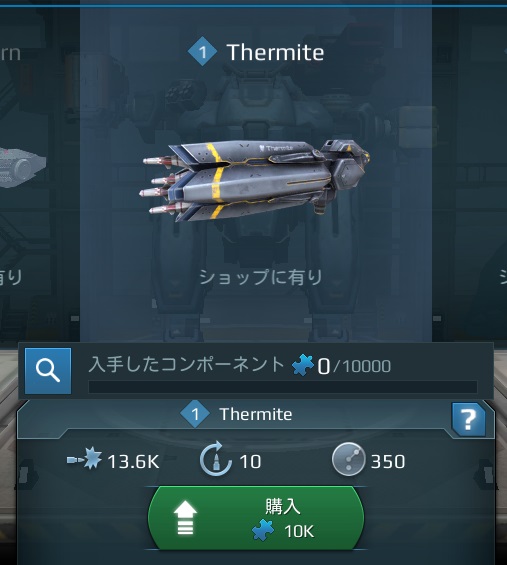This screenshot has height=565, width=507.
Task: Open the question mark help button
Action: pos(468,420)
